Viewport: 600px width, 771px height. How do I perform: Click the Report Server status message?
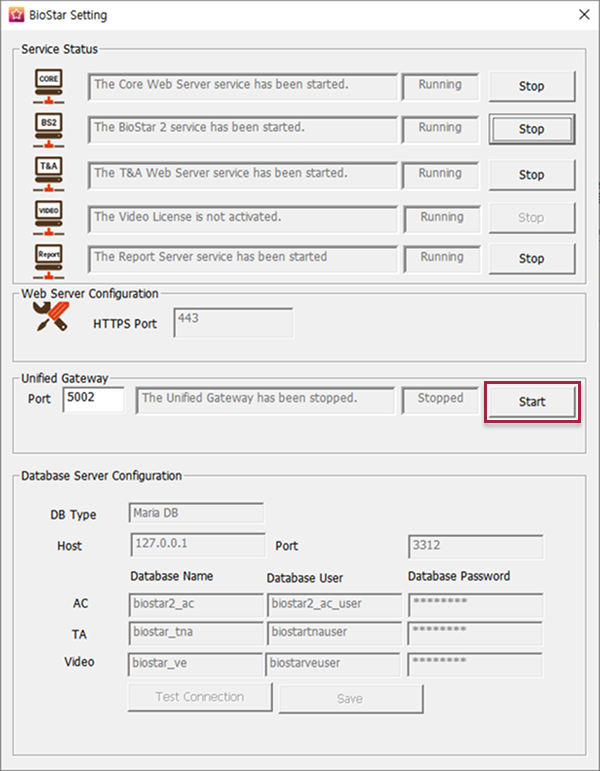click(242, 259)
